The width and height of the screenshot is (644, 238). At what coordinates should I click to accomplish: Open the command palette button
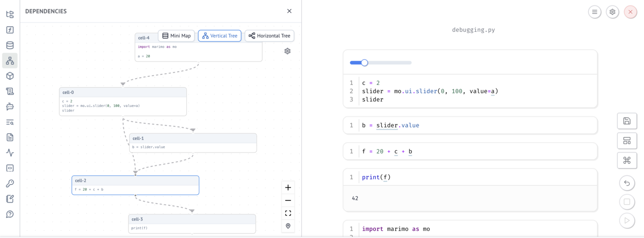click(x=627, y=160)
